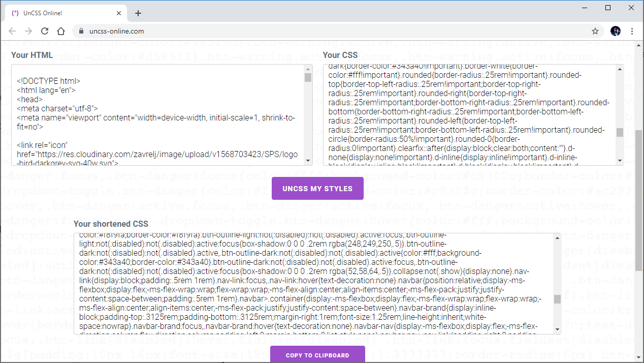Click the '<link rel="icon"' line

[x=42, y=145]
